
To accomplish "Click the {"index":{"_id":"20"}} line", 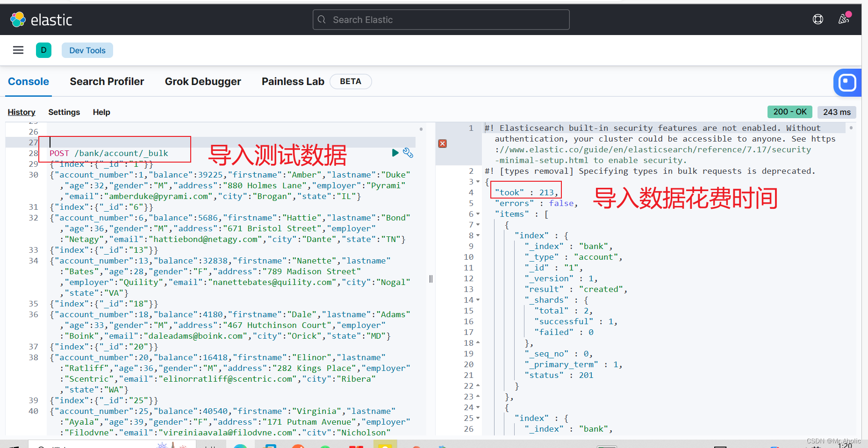I will point(104,347).
